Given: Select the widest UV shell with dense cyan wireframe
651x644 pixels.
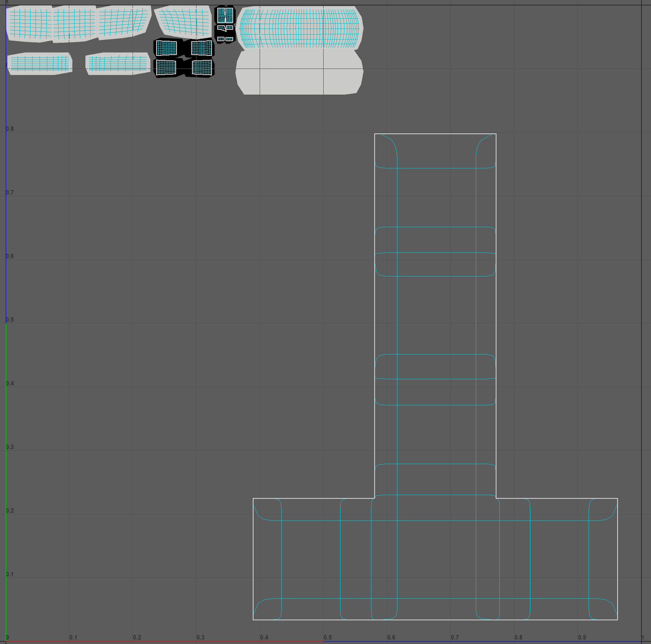Looking at the screenshot, I should [x=300, y=28].
